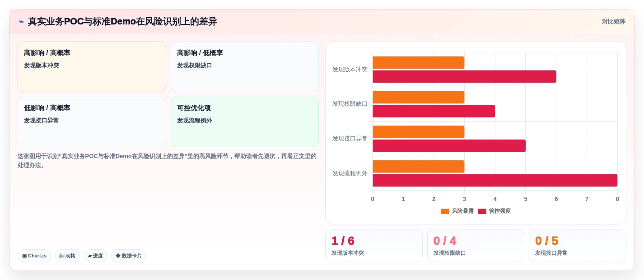The image size is (644, 280).
Task: Click the orange bar for 发现权限缺口
Action: [x=418, y=97]
